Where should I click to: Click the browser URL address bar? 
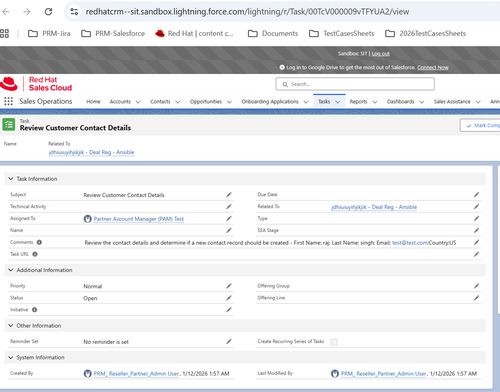(x=247, y=12)
